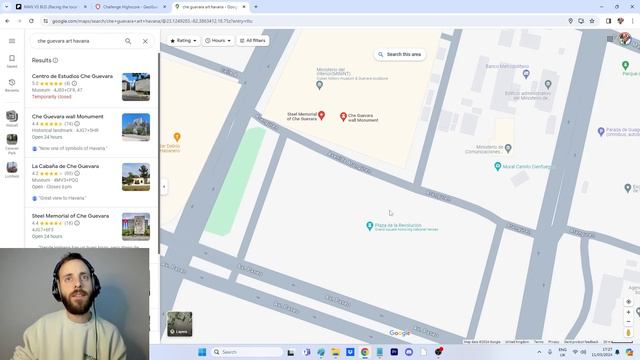Switch to the Challenge Highscore GeoGuessr tab
The height and width of the screenshot is (360, 640).
click(130, 7)
